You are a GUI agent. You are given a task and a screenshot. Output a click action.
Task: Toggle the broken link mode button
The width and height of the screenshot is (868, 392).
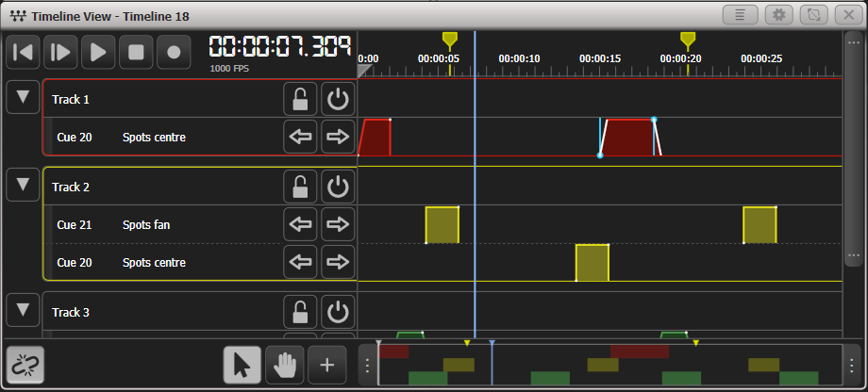[x=25, y=365]
